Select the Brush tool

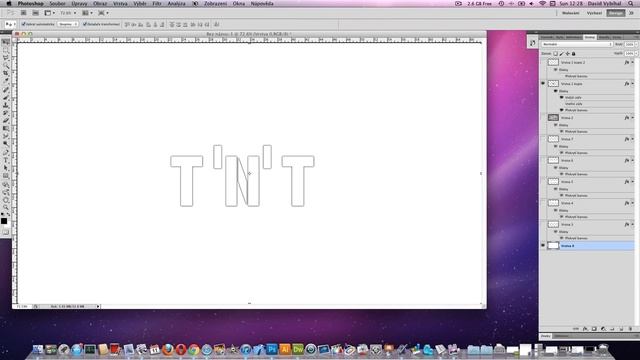(x=6, y=97)
